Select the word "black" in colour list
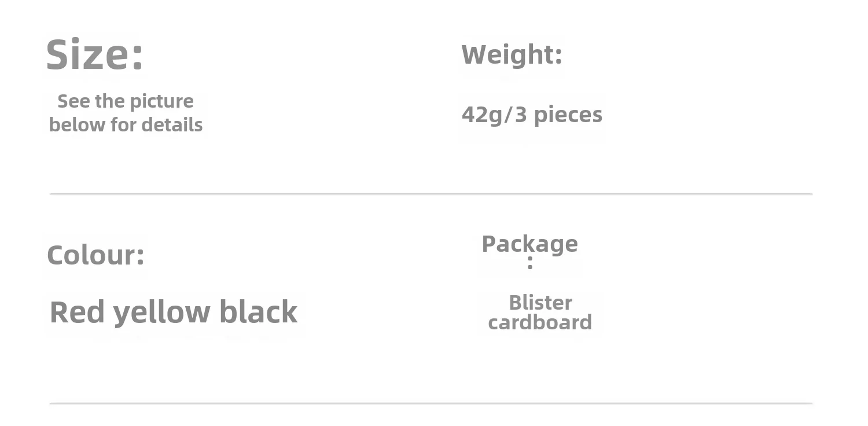 (x=258, y=313)
